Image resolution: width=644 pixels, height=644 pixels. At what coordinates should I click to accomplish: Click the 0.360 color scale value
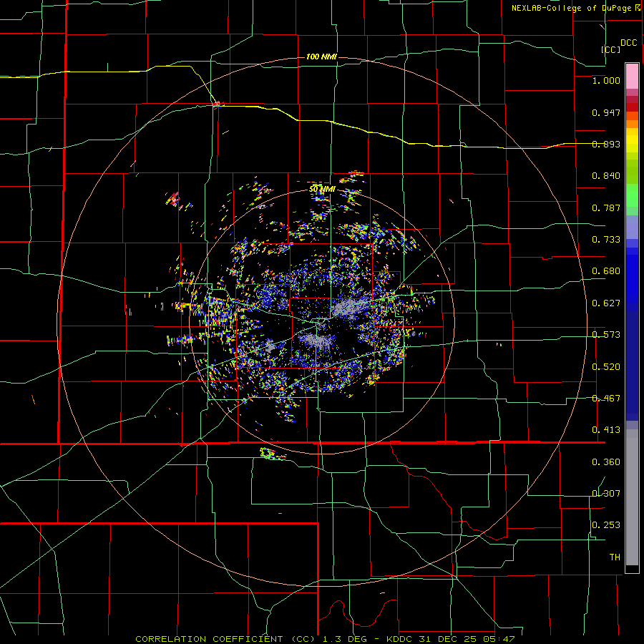(x=606, y=462)
